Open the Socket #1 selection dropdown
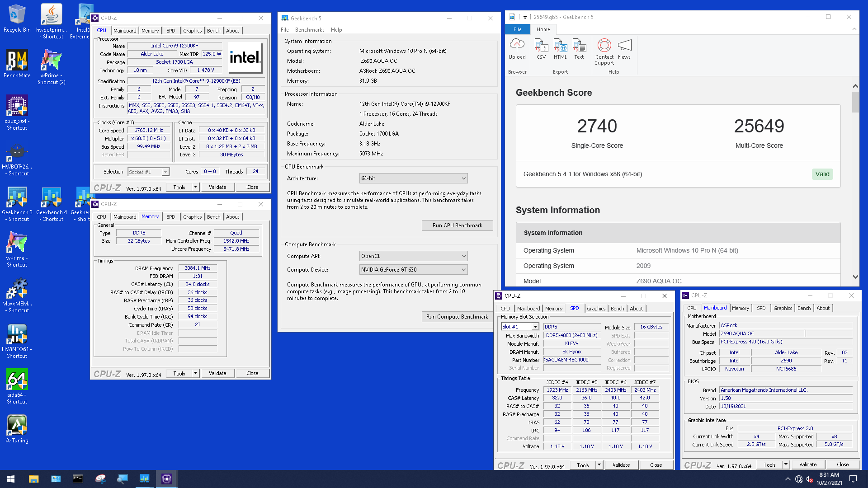The image size is (868, 488). coord(148,172)
